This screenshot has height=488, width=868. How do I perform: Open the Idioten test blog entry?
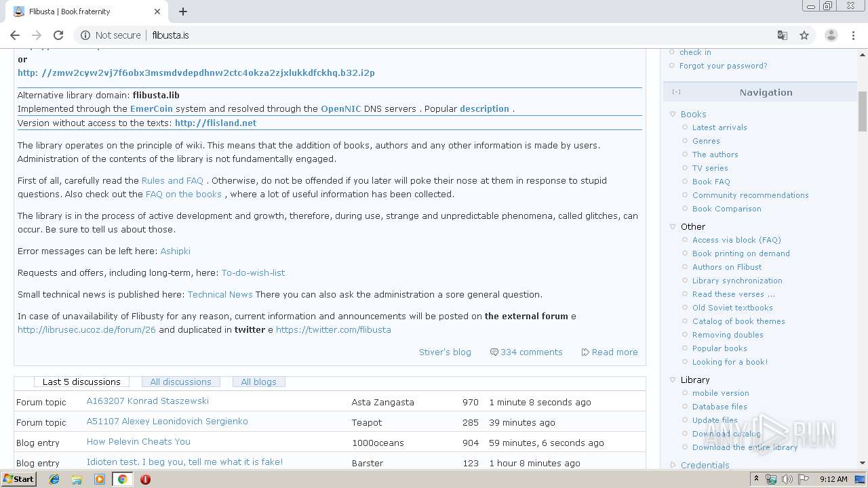pos(184,462)
